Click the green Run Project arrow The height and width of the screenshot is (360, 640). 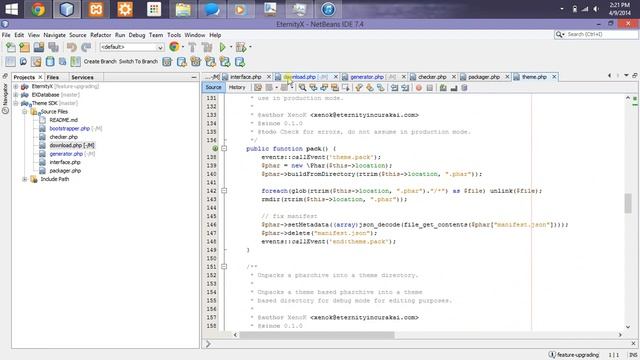point(222,47)
